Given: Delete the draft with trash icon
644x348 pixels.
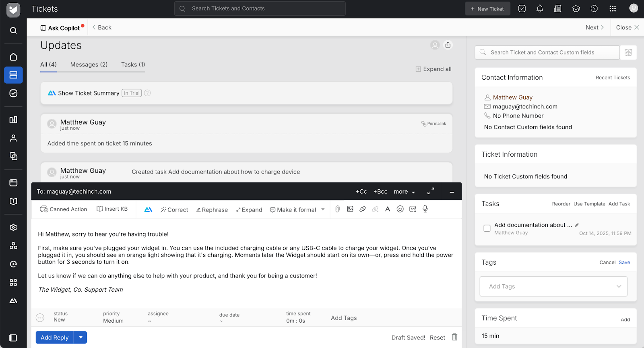Looking at the screenshot, I should pyautogui.click(x=454, y=337).
